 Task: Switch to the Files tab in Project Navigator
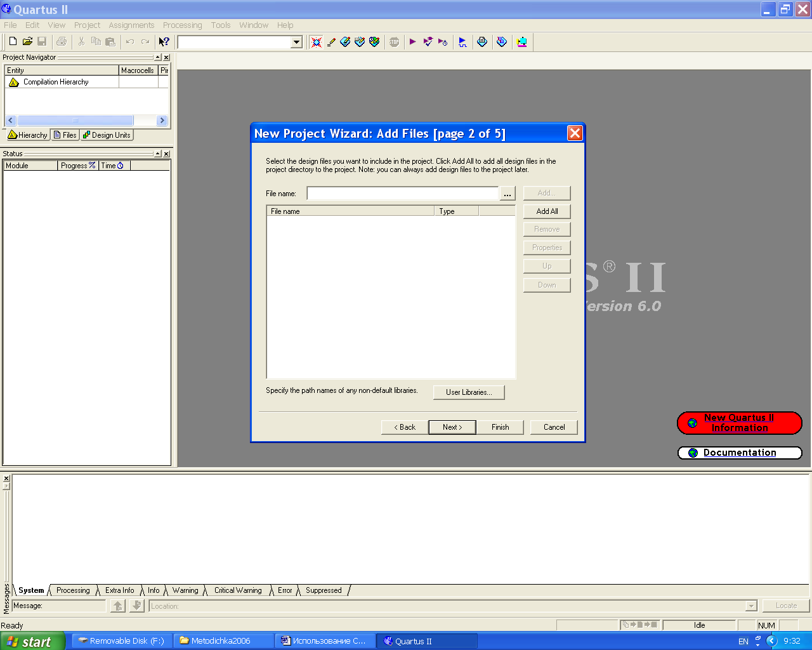tap(65, 135)
